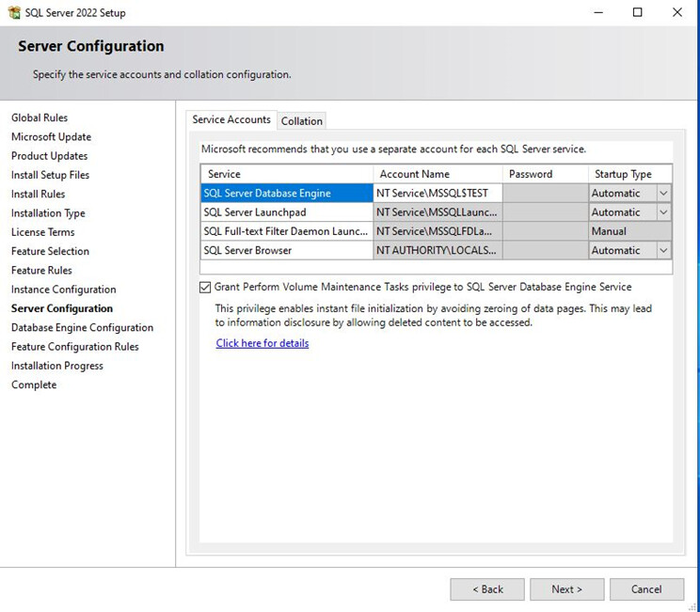Select Install Rules step

pos(38,194)
